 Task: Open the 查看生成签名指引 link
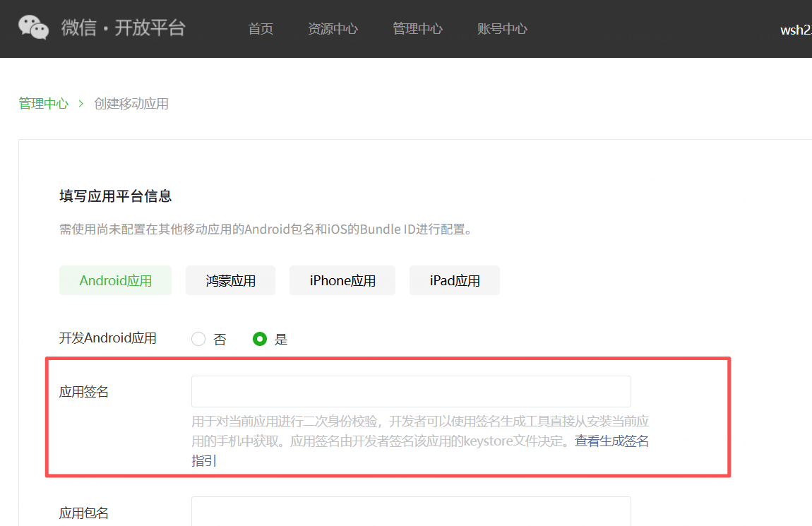coord(611,441)
